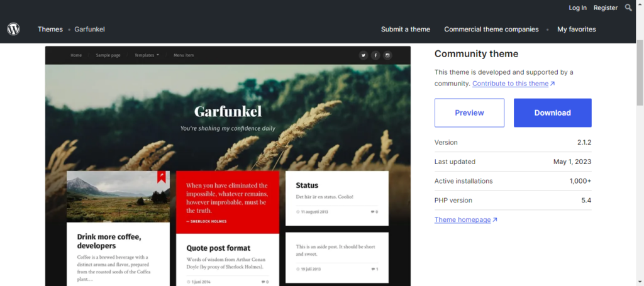Click comment icon on Quote post format

point(264,282)
